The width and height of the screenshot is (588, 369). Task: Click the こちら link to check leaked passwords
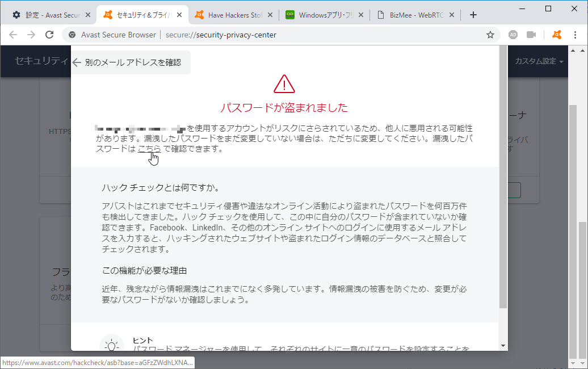[149, 149]
